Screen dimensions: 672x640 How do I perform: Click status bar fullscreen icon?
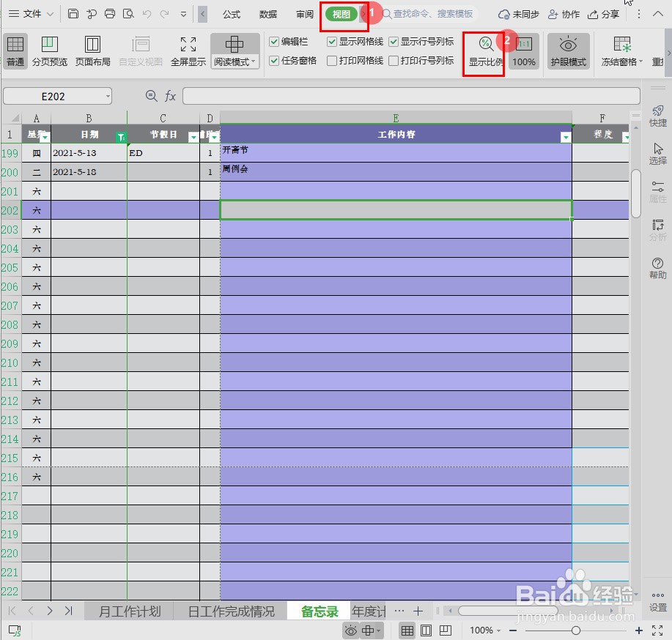click(x=657, y=630)
